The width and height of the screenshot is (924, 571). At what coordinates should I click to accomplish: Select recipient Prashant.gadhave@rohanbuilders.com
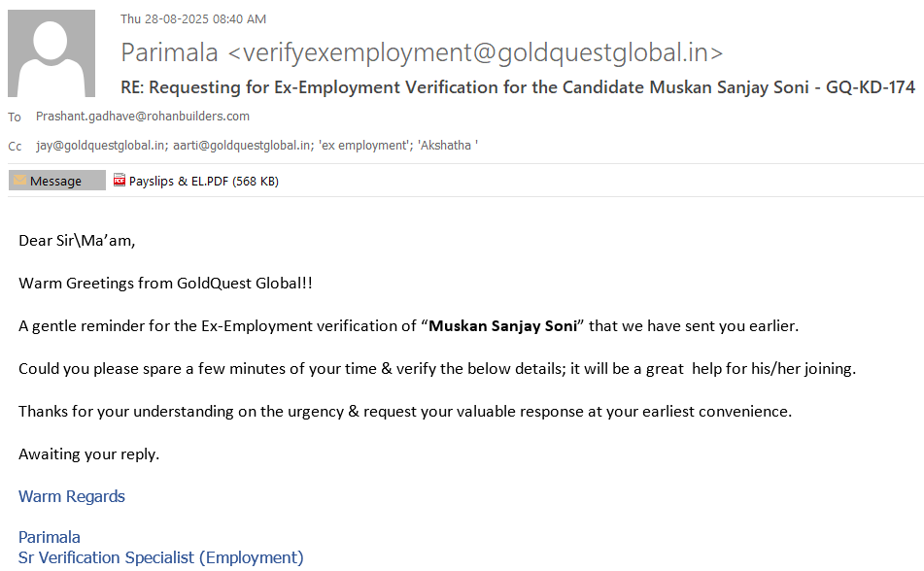[143, 116]
